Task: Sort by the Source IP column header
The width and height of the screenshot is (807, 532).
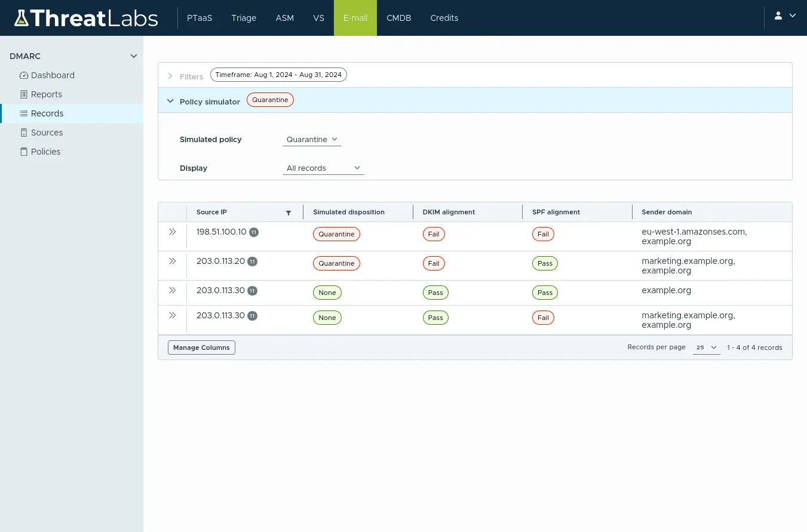Action: click(211, 212)
